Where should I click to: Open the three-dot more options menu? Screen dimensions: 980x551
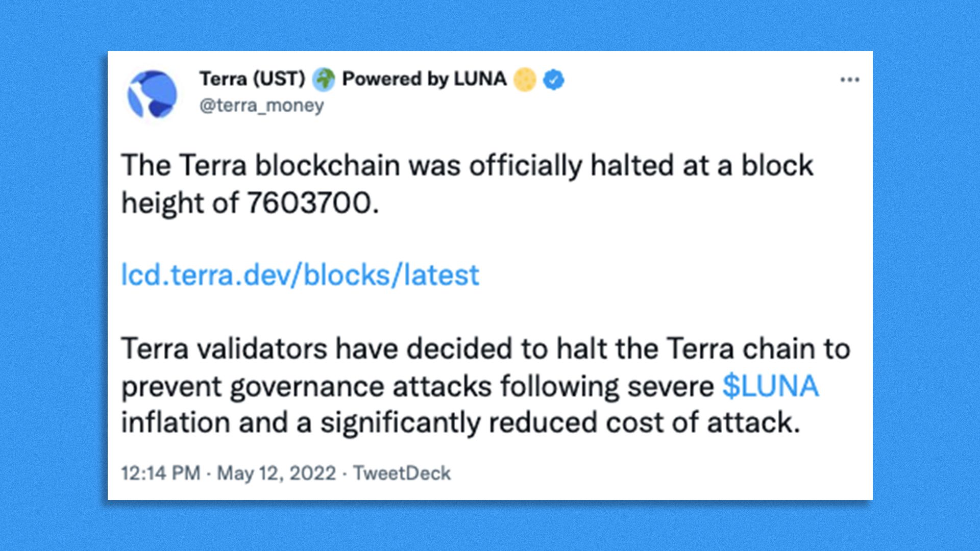[x=850, y=80]
